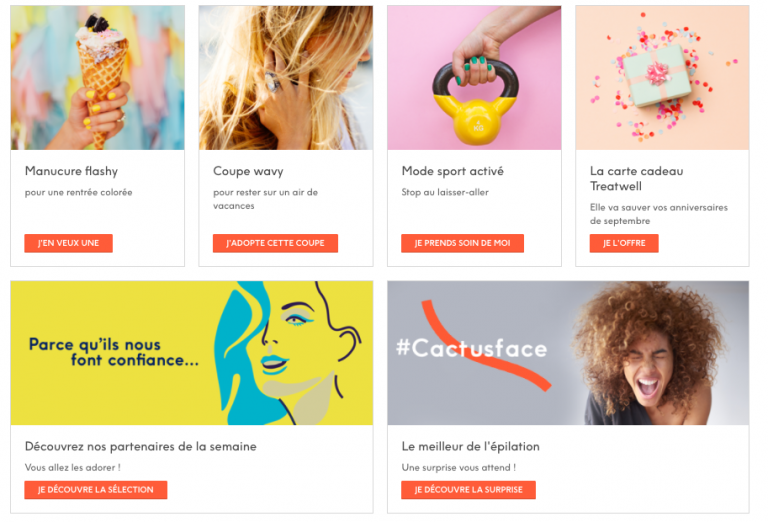Select "La carte cadeau Treatwell" heading
768x522 pixels.
pyautogui.click(x=637, y=178)
